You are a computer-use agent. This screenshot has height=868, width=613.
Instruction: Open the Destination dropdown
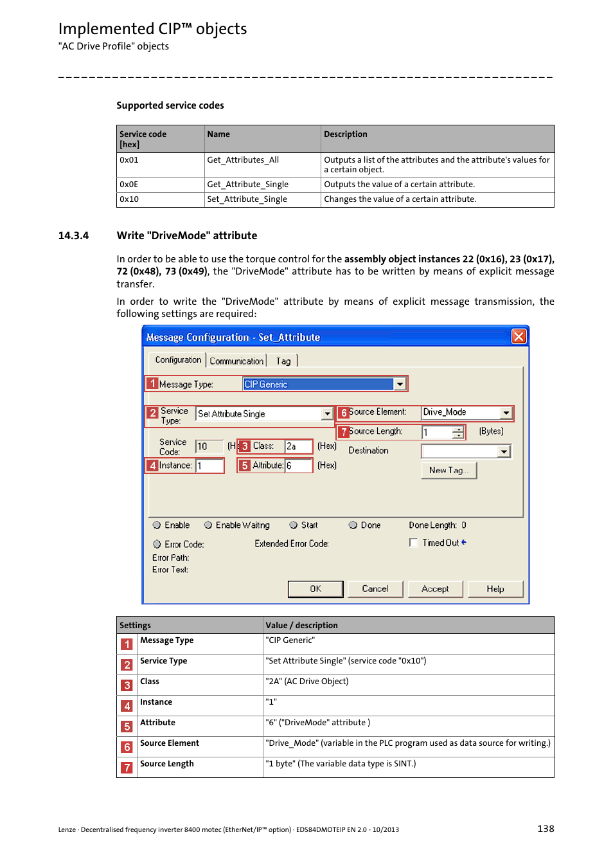(504, 451)
